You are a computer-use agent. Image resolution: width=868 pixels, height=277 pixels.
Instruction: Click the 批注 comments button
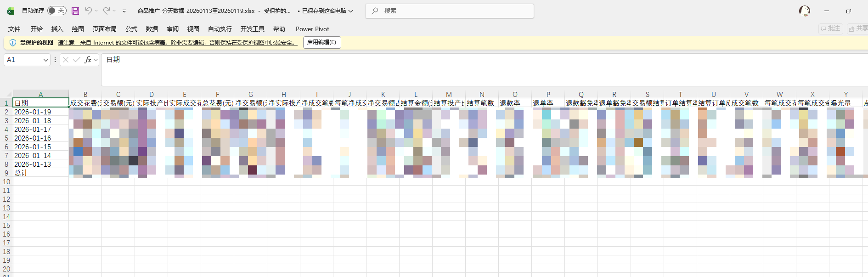(x=830, y=28)
